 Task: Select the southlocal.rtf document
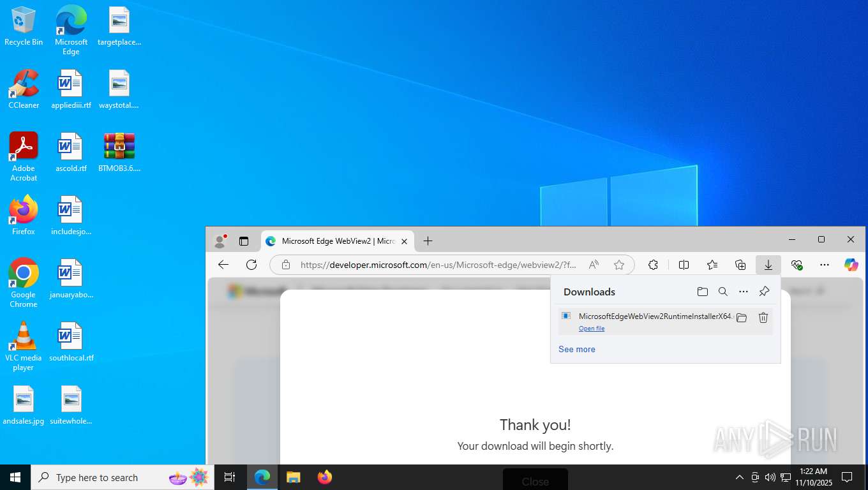(71, 342)
